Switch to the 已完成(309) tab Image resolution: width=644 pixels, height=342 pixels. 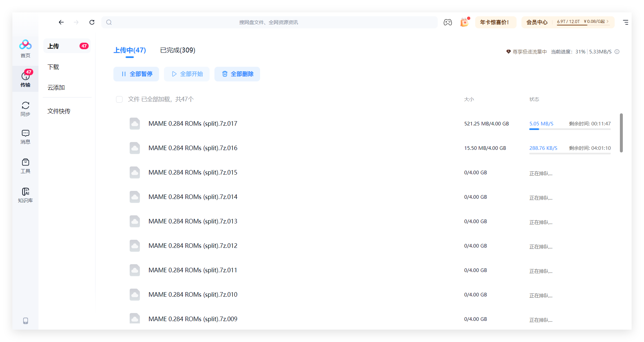178,50
